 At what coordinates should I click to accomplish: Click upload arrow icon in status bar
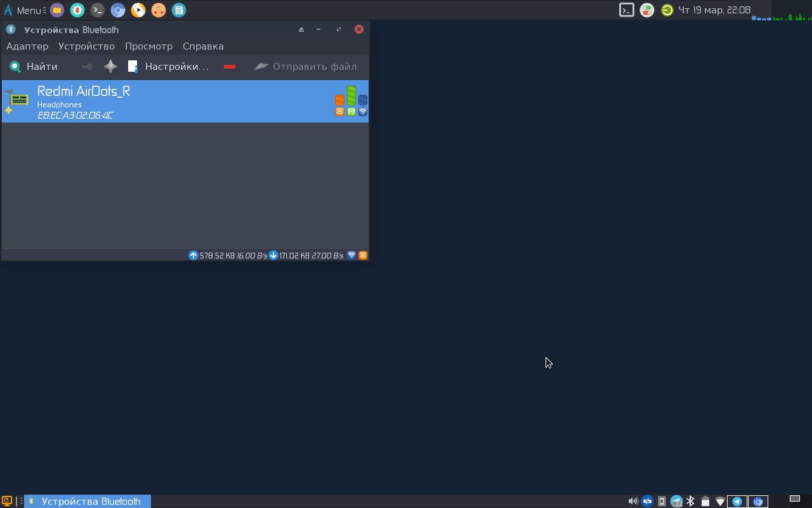tap(193, 255)
